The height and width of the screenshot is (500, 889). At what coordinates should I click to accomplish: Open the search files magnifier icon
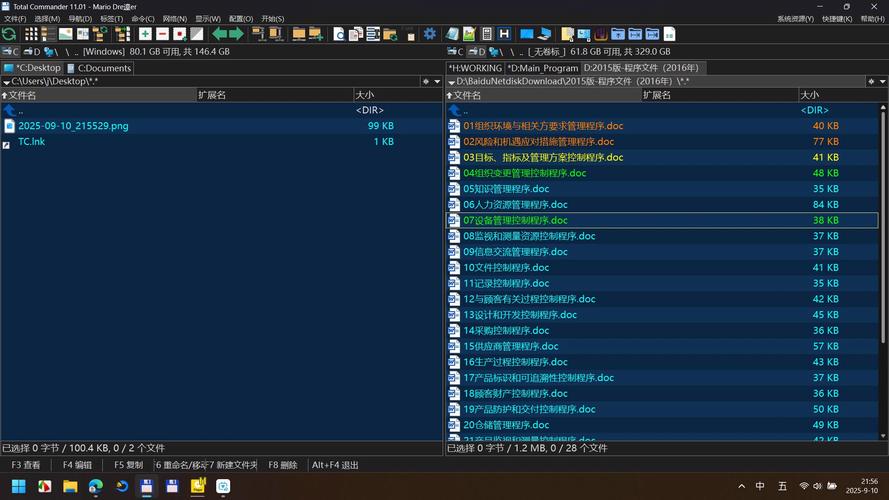tap(338, 34)
